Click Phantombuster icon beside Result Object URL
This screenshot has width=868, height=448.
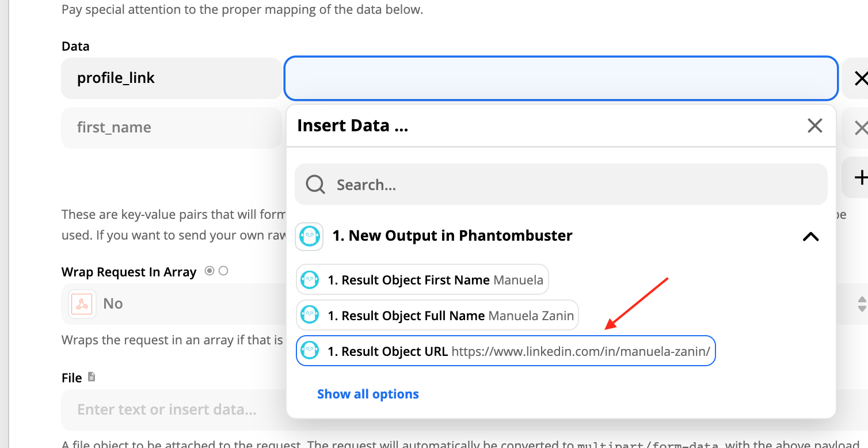pyautogui.click(x=310, y=351)
